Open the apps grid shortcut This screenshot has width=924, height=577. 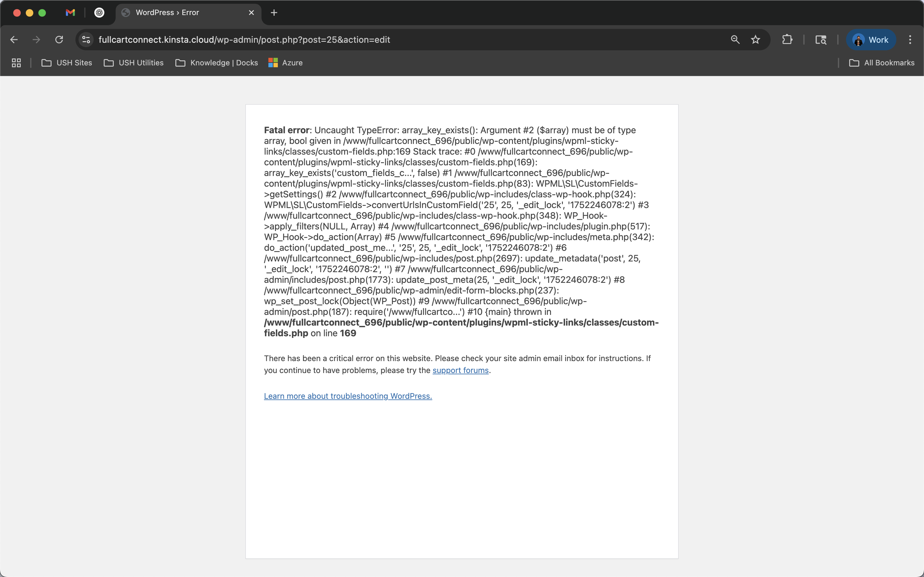coord(16,63)
